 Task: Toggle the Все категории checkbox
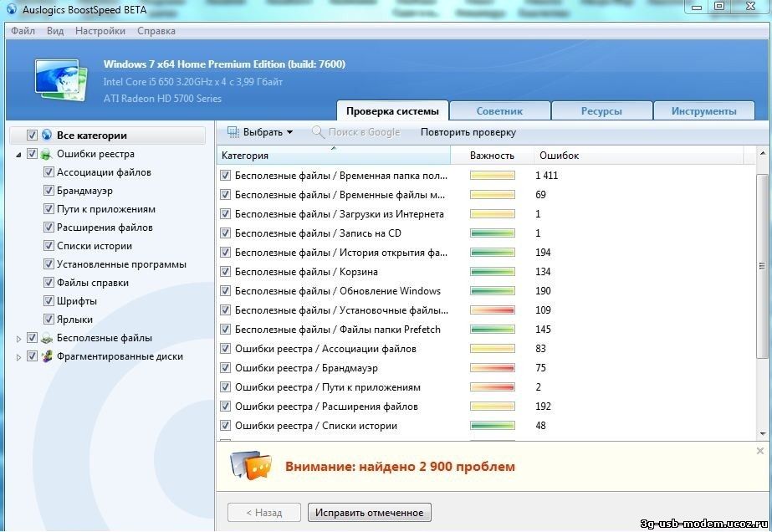[x=32, y=135]
